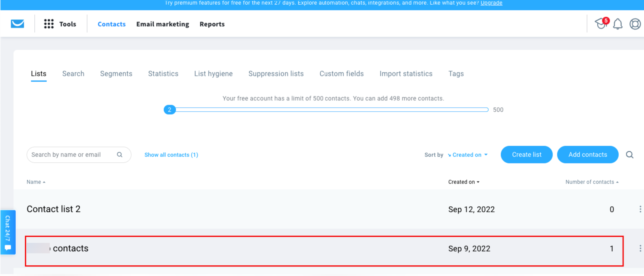Open the Tools grid menu icon
The image size is (644, 276).
point(49,24)
